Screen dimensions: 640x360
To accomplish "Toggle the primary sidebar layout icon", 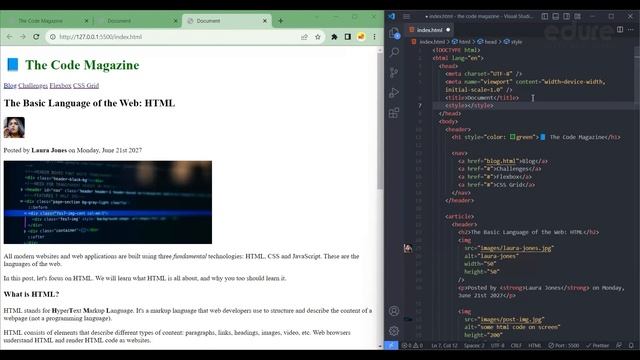I will (544, 16).
